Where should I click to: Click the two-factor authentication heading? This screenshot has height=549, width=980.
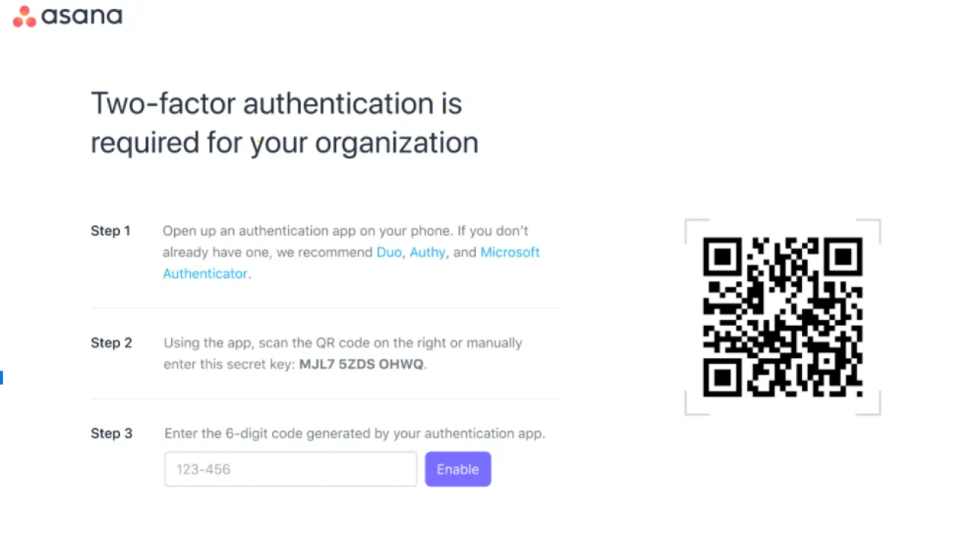pos(284,122)
